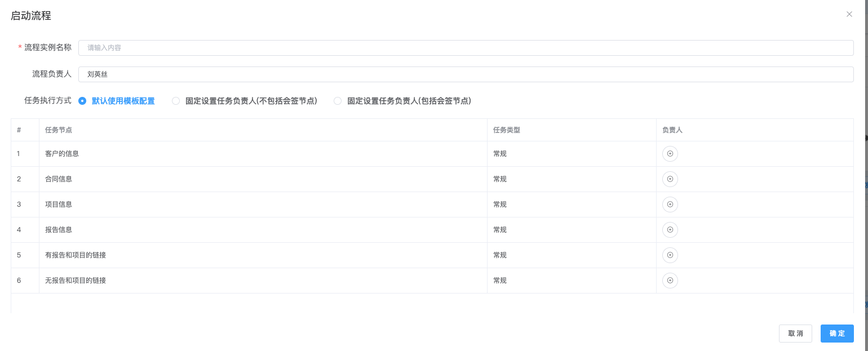Click the # index column header
The height and width of the screenshot is (351, 868).
point(25,130)
